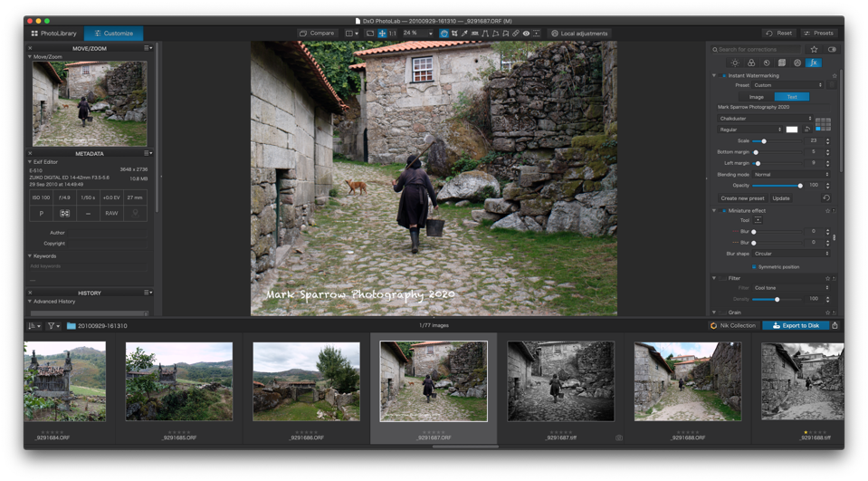Toggle Miniature effect on/off

723,210
